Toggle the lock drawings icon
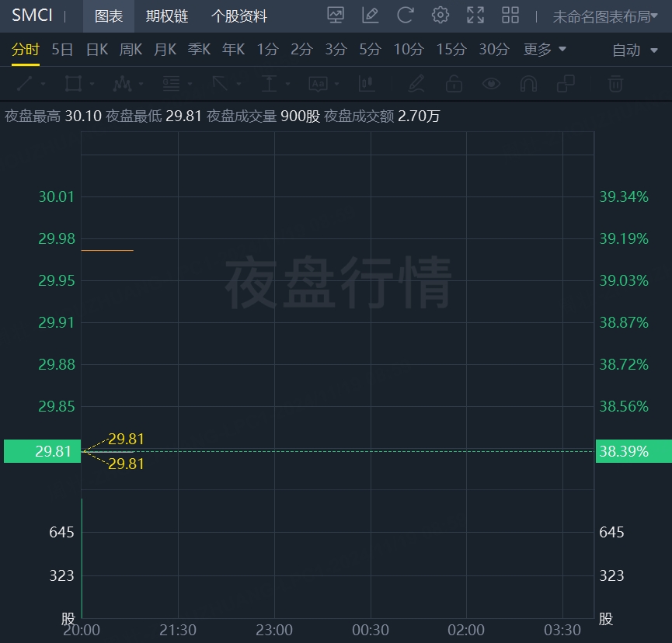Screen dimensions: 672x643 (x=454, y=84)
